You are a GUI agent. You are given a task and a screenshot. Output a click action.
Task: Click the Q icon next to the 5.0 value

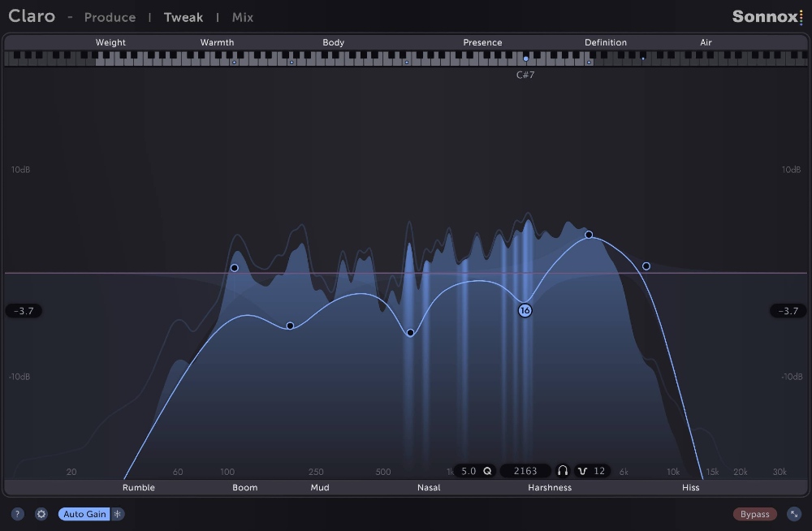click(487, 471)
